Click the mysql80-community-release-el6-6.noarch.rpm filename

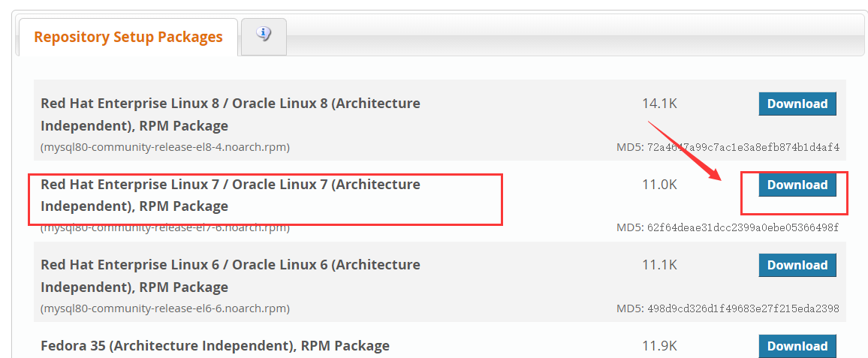tap(165, 308)
